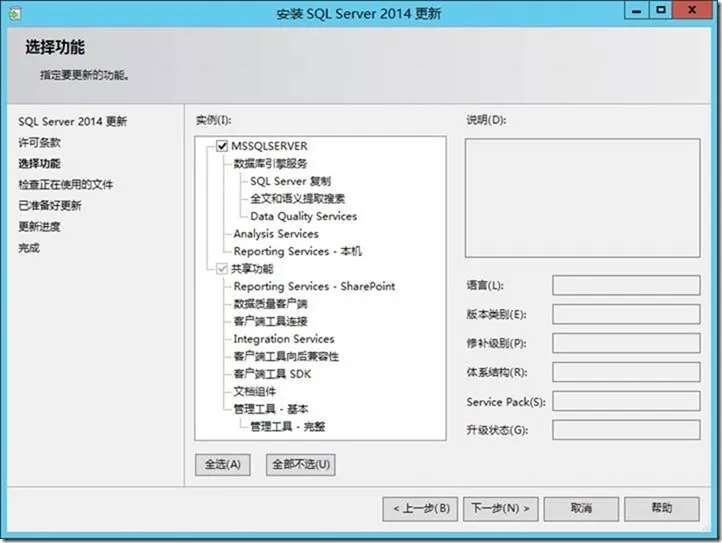722x543 pixels.
Task: Toggle the MSSQLSERVER instance checkbox
Action: click(x=222, y=146)
